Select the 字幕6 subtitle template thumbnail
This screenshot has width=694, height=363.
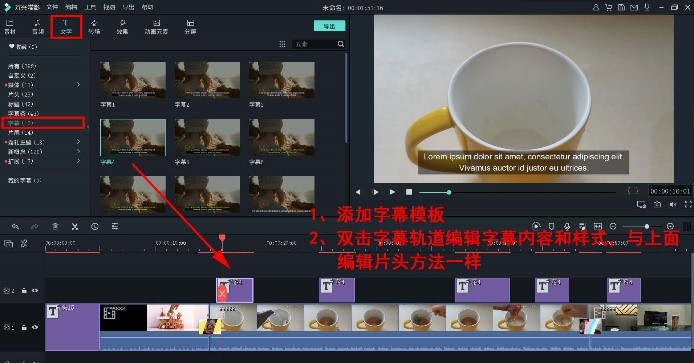click(x=282, y=138)
